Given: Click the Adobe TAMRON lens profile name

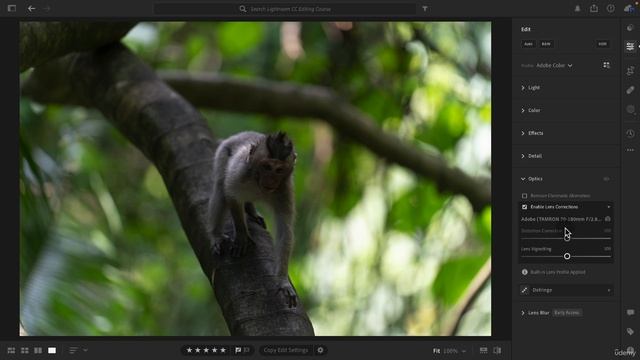Looking at the screenshot, I should pyautogui.click(x=561, y=219).
